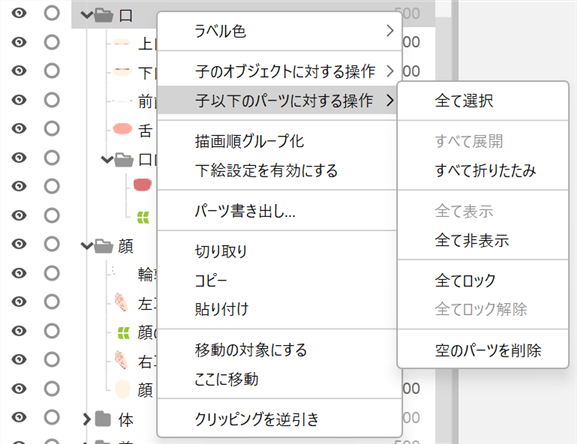This screenshot has height=444, width=577.
Task: Select the 舌 tongue part thumbnail
Action: tap(123, 129)
